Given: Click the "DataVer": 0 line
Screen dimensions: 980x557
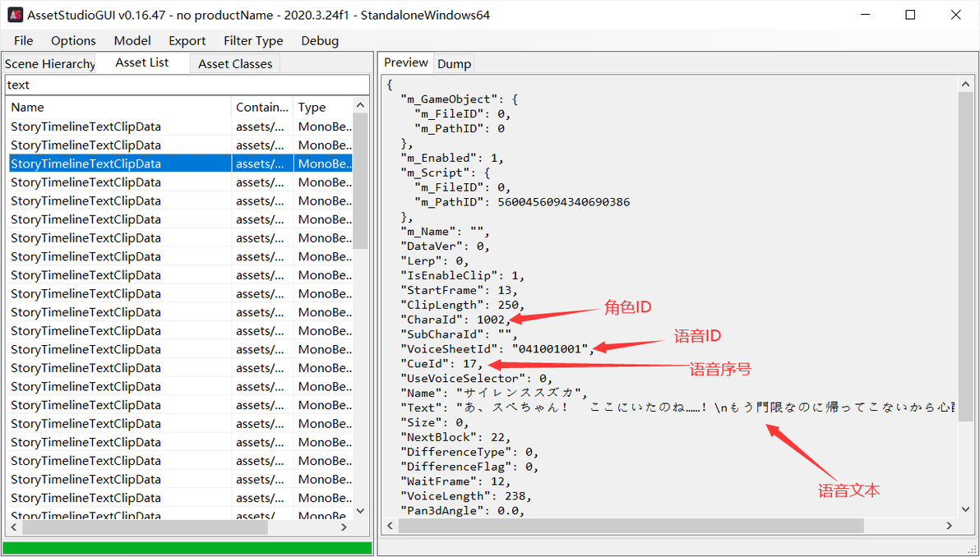Looking at the screenshot, I should point(445,246).
